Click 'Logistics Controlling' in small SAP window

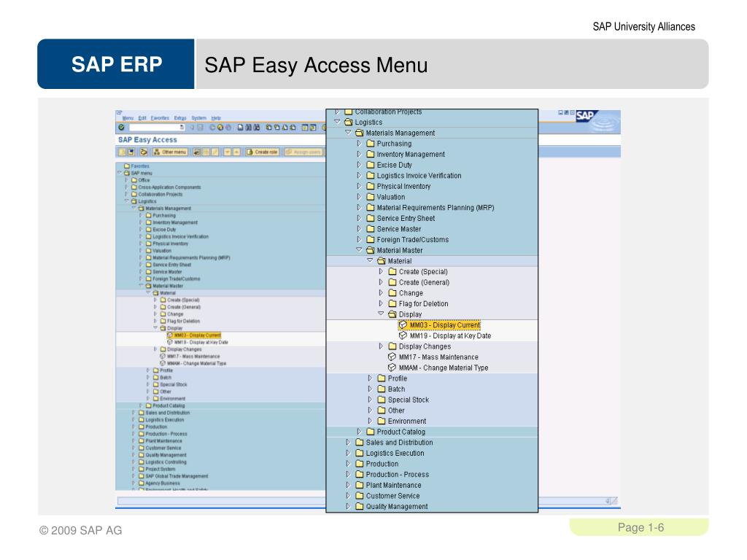[166, 462]
